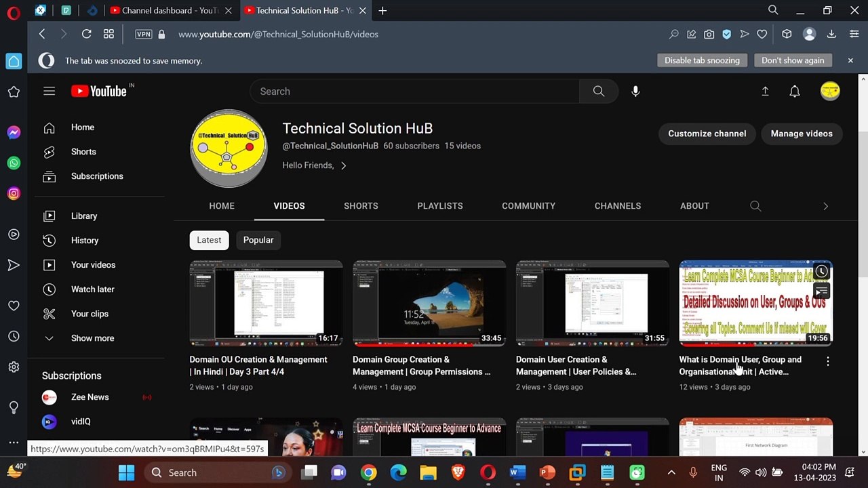Open the ABOUT channel tab

click(694, 206)
